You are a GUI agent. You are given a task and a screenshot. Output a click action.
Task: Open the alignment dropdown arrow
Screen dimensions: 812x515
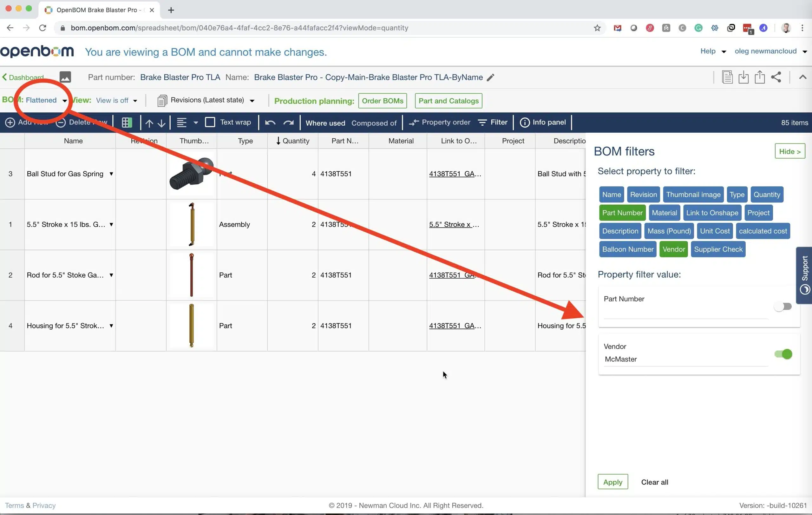196,123
